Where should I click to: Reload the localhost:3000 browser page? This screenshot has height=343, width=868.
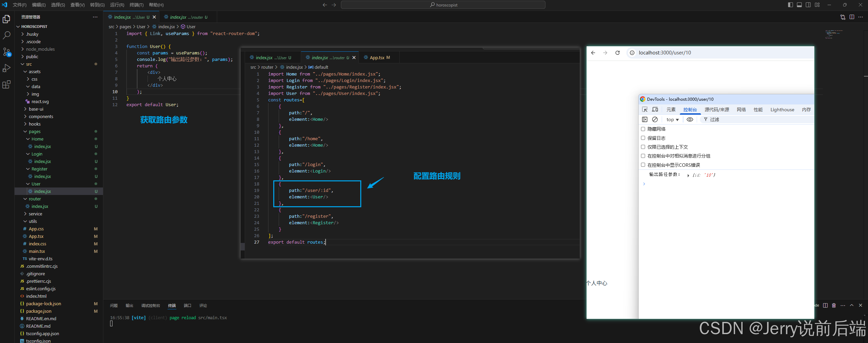click(x=618, y=53)
